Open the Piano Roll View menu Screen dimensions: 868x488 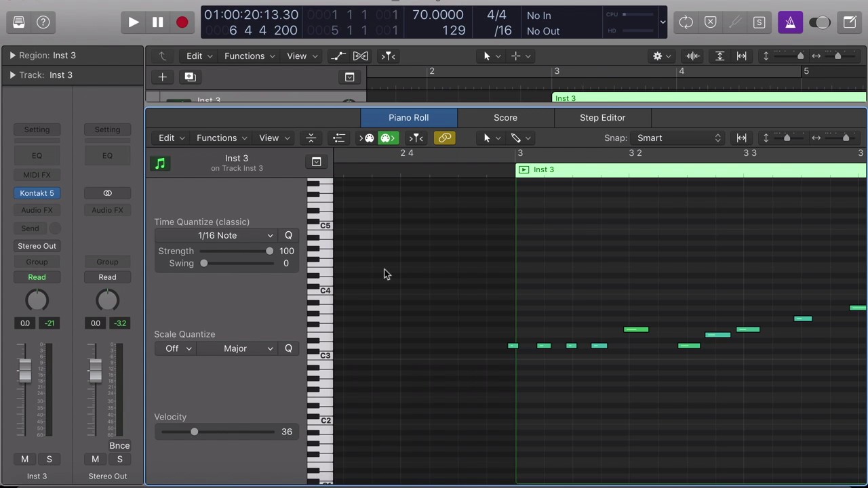[274, 138]
